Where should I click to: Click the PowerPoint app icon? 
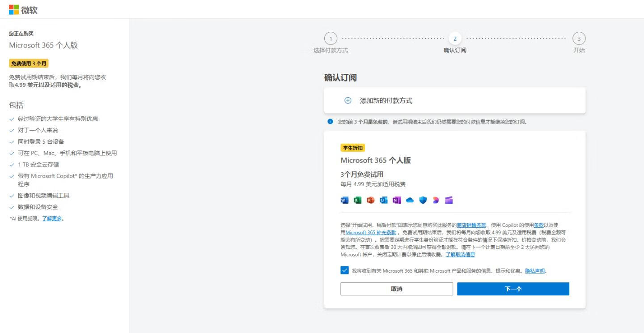[x=370, y=200]
